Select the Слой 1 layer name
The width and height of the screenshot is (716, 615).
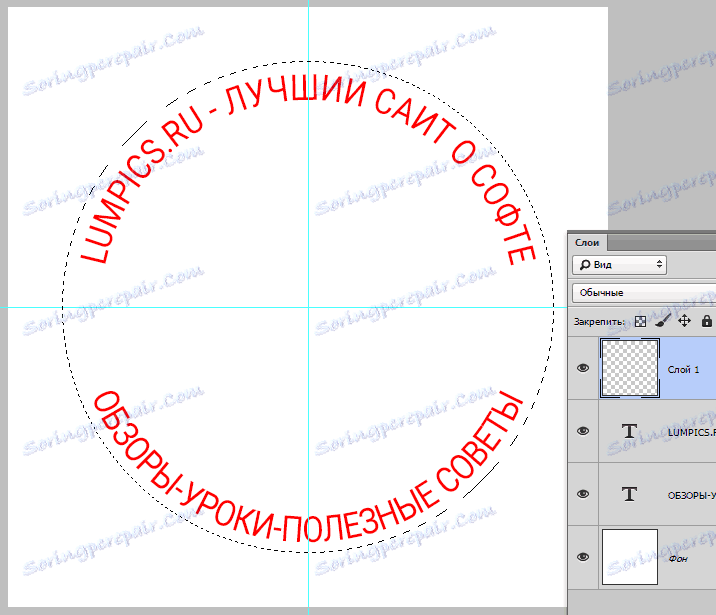pyautogui.click(x=683, y=370)
